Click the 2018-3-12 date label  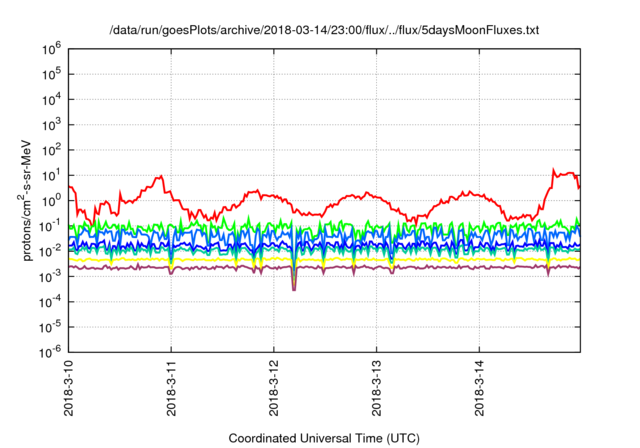point(274,388)
